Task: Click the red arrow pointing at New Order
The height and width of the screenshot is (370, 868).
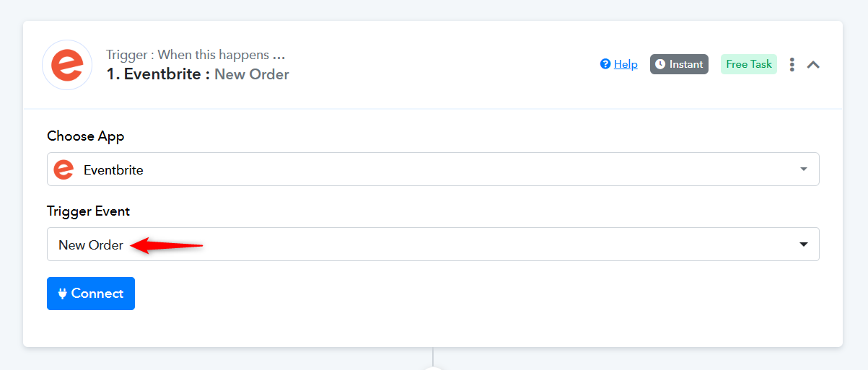Action: coord(167,245)
